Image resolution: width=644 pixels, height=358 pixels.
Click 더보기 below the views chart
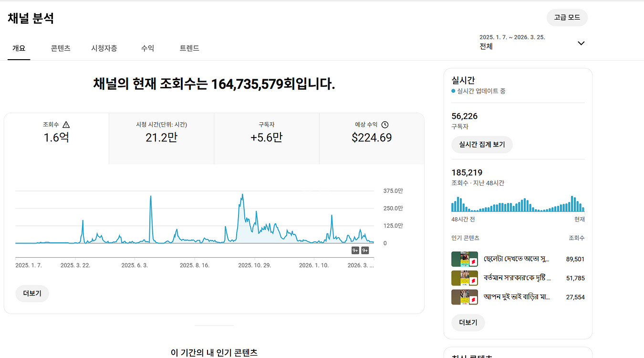32,294
